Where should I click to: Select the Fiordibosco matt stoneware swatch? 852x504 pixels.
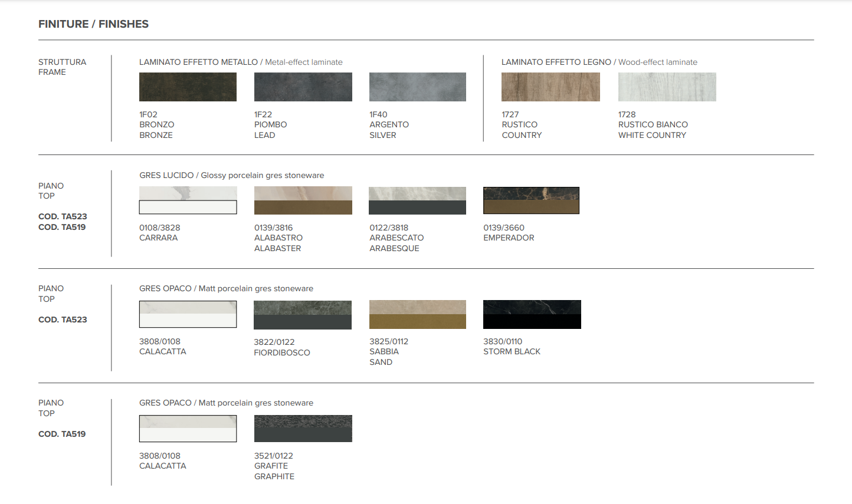pyautogui.click(x=303, y=315)
